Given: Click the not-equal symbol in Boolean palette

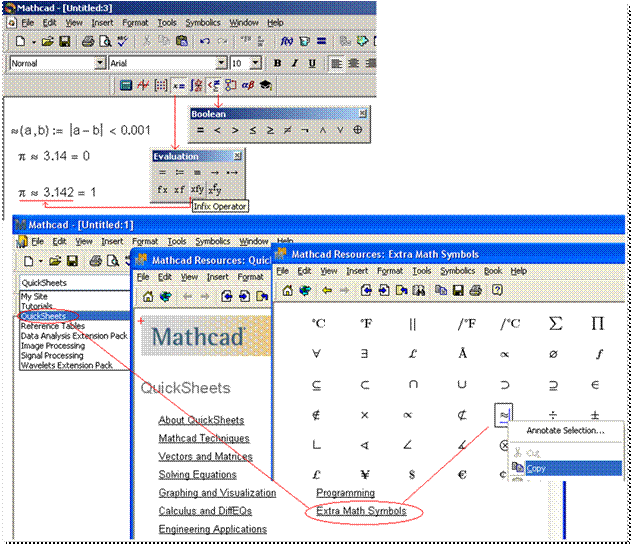Looking at the screenshot, I should tap(288, 130).
